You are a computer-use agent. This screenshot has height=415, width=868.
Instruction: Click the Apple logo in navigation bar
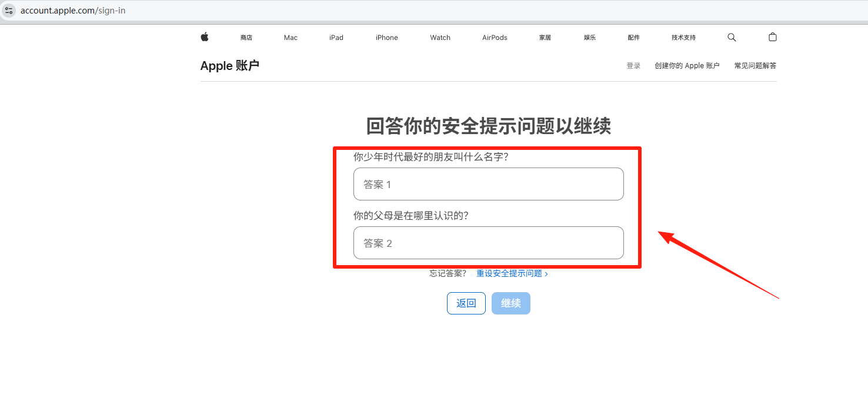(x=205, y=37)
